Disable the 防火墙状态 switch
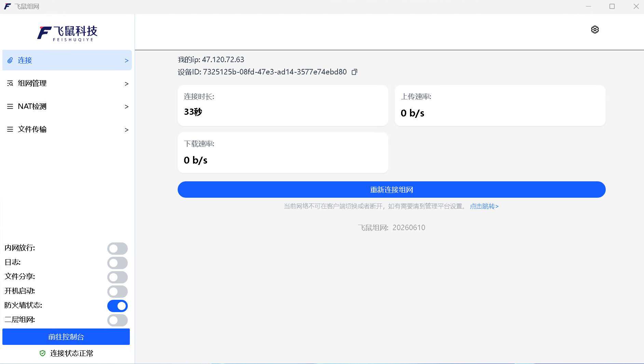Image resolution: width=644 pixels, height=364 pixels. [118, 306]
